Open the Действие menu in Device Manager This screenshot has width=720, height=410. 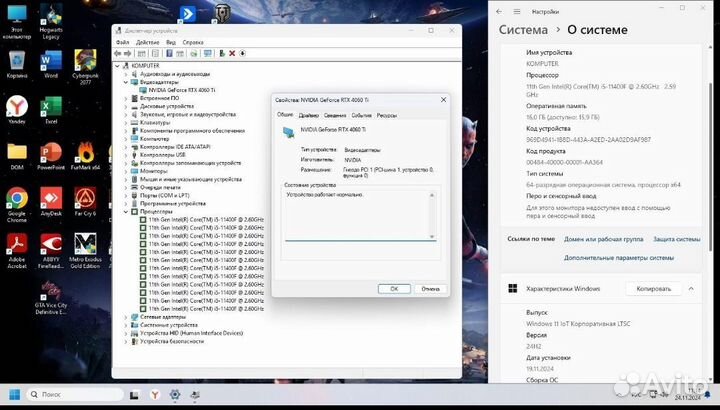(x=147, y=42)
